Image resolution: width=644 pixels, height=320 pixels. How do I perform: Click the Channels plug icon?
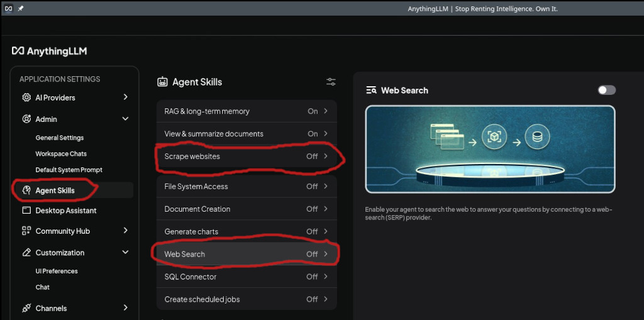pyautogui.click(x=26, y=308)
